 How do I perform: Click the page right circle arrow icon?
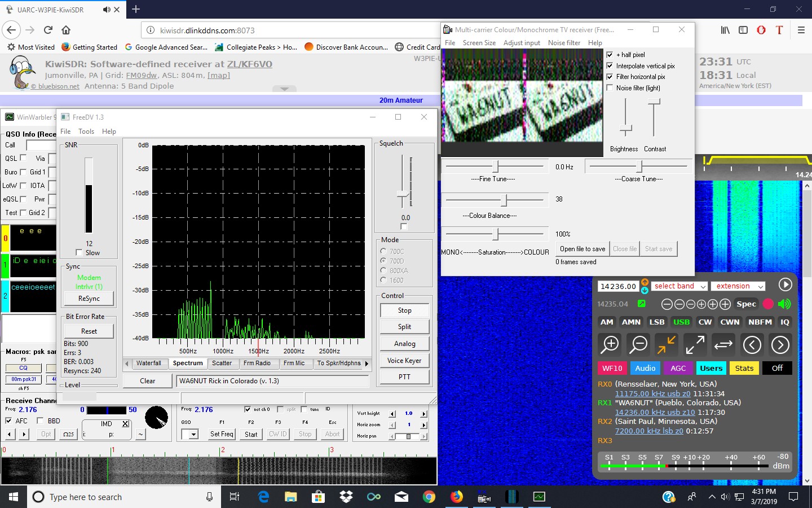point(780,344)
